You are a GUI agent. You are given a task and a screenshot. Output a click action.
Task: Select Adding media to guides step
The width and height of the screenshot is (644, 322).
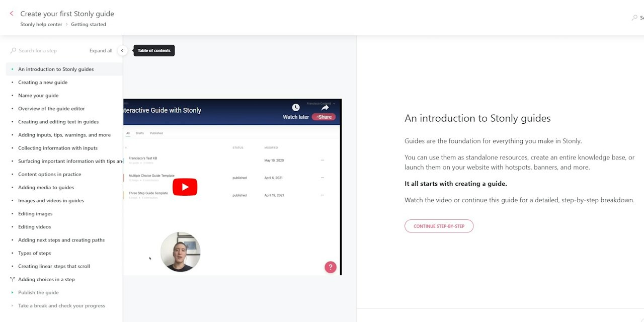(x=46, y=187)
